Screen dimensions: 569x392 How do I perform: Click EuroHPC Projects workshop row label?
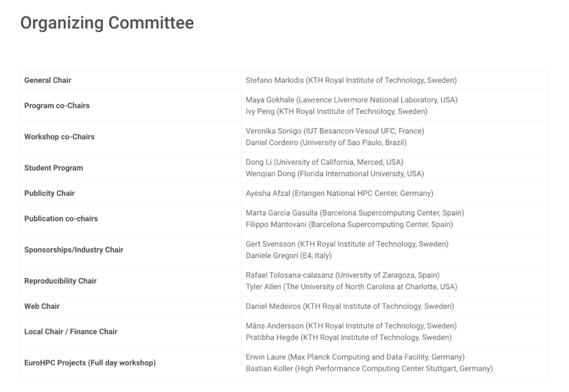pos(90,362)
